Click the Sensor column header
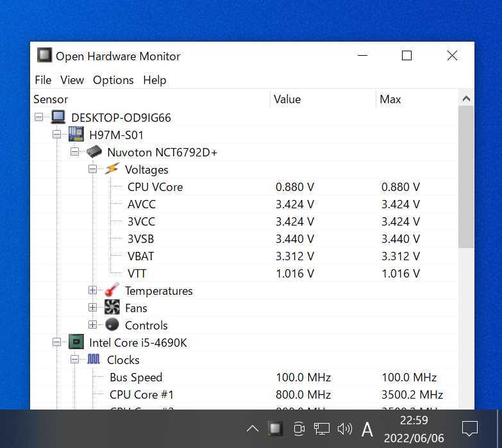Image resolution: width=502 pixels, height=448 pixels. coord(151,99)
